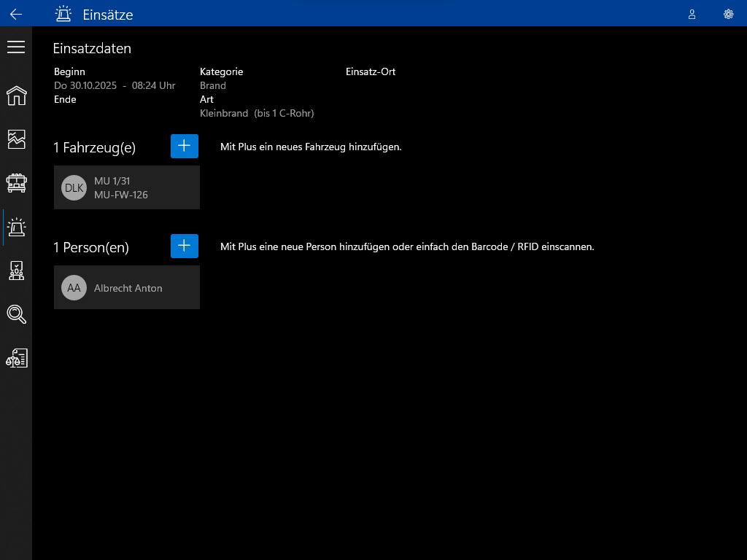Image resolution: width=747 pixels, height=560 pixels.
Task: Open the map image sidebar icon
Action: click(x=16, y=139)
